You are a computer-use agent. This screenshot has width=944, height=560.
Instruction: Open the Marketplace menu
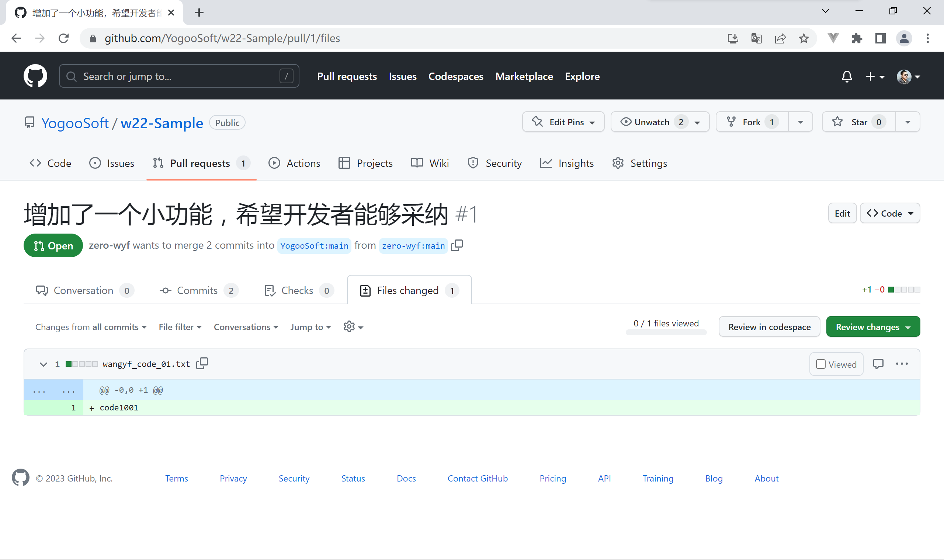pos(524,76)
